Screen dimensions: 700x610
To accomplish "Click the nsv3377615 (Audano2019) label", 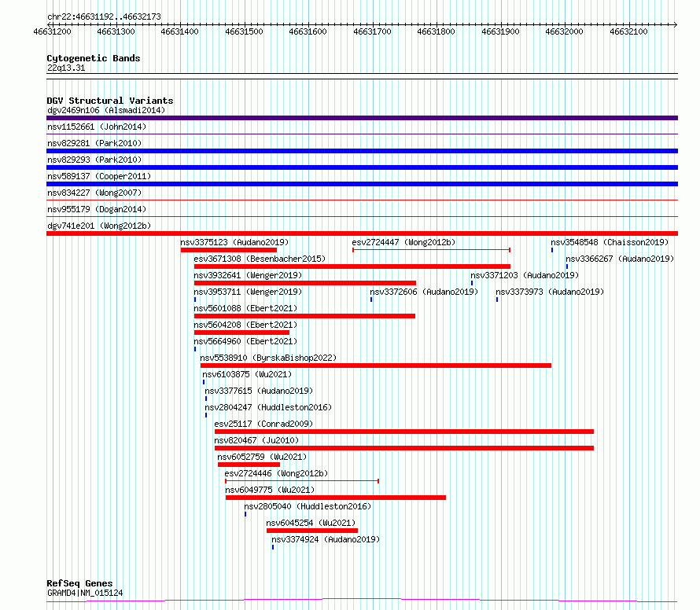I will click(x=259, y=391).
